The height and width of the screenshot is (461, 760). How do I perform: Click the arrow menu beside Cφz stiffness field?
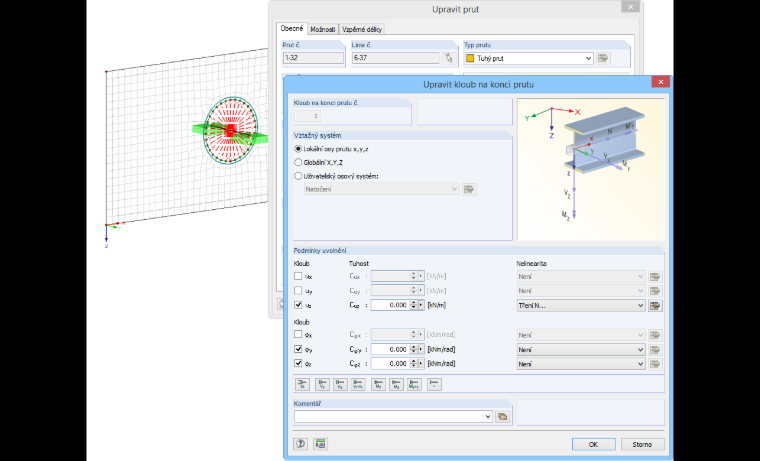click(421, 363)
